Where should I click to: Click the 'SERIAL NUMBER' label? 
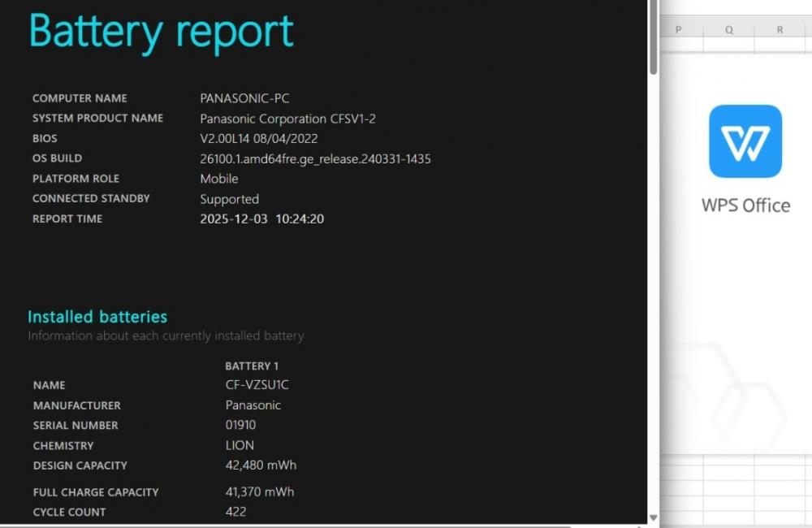(x=76, y=426)
